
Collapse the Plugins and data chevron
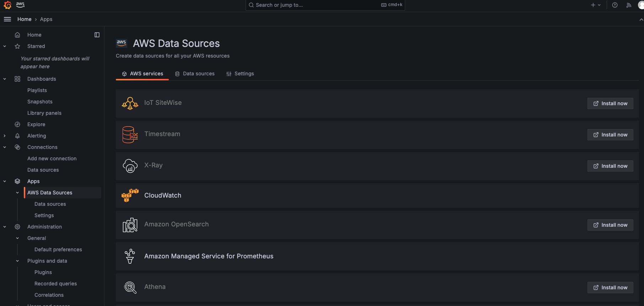pos(17,261)
